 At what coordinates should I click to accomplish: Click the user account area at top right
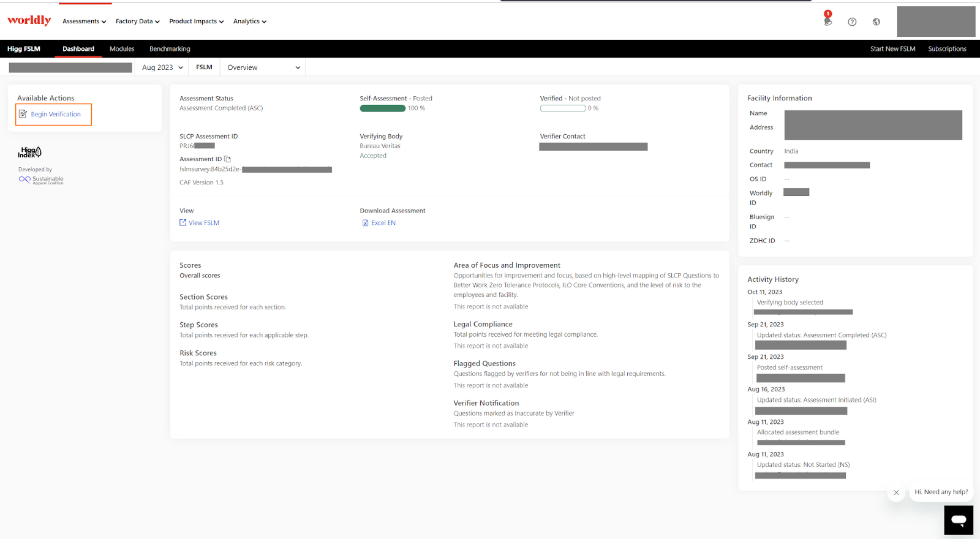click(x=936, y=21)
